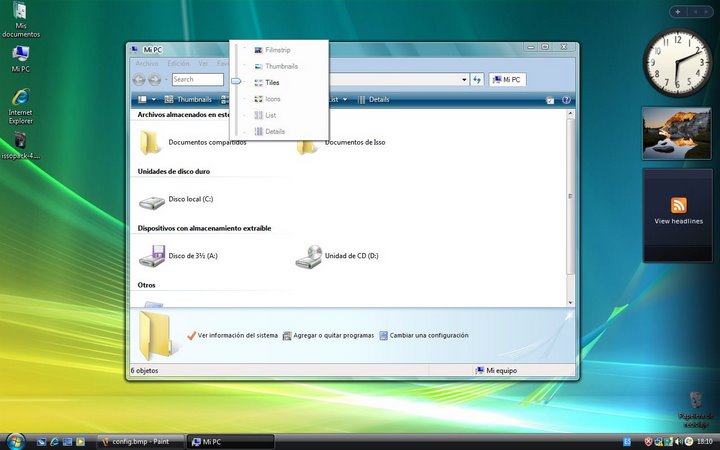Click the organize panel icon on toolbar
Screen dimensions: 720x450
[142, 99]
